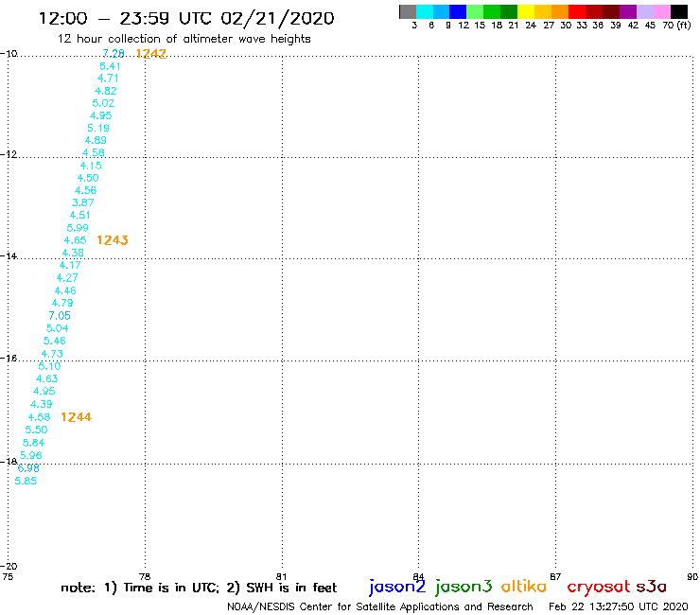Click the 4.73 wave height value
This screenshot has height=615, width=700.
coord(52,354)
